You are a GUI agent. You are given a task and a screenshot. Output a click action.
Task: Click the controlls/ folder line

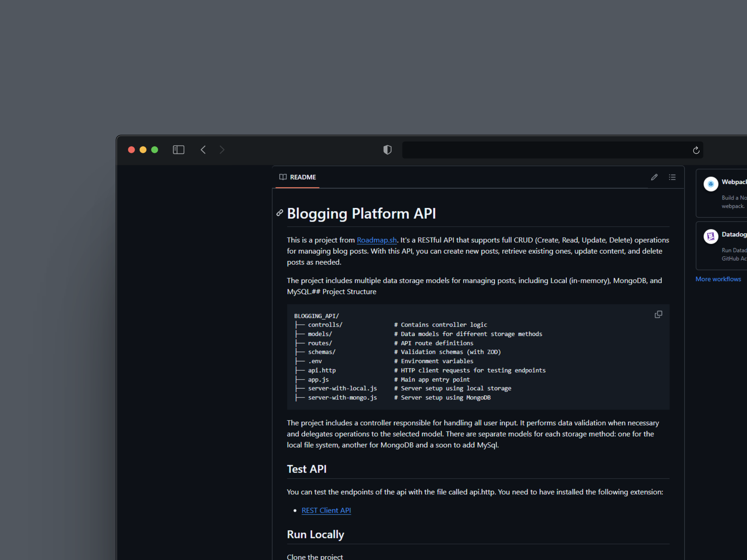tap(325, 325)
